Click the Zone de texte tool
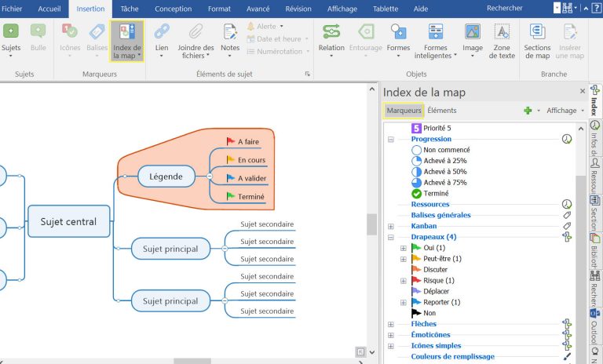This screenshot has height=364, width=603. pyautogui.click(x=502, y=32)
